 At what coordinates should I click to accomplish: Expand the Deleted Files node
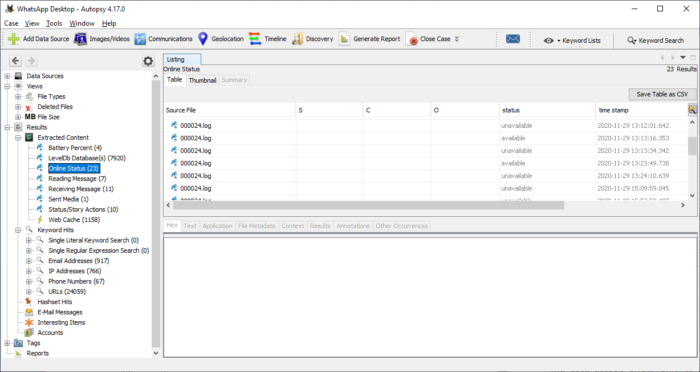pos(18,107)
